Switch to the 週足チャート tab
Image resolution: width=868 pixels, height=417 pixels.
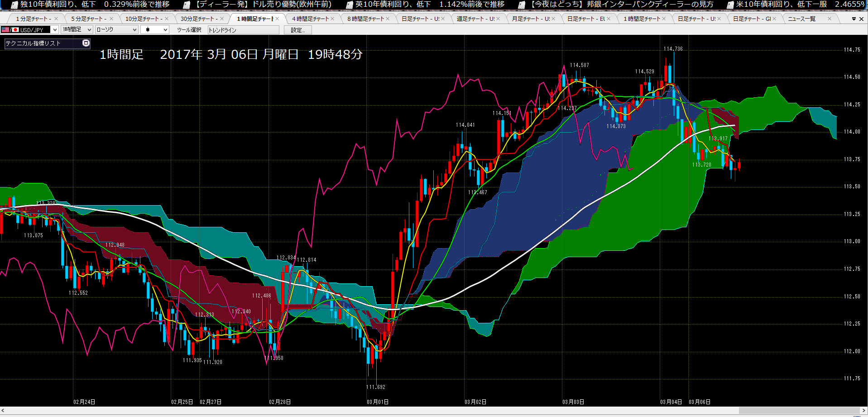click(x=475, y=19)
